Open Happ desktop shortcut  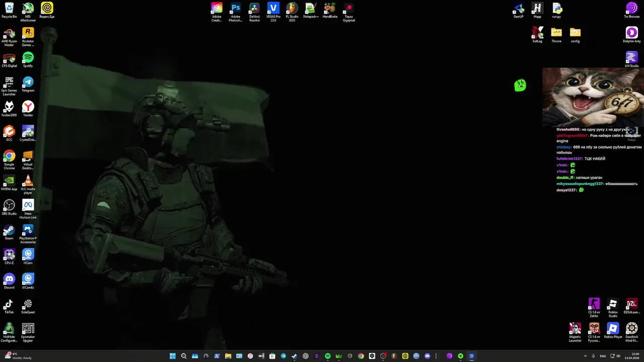click(x=537, y=10)
